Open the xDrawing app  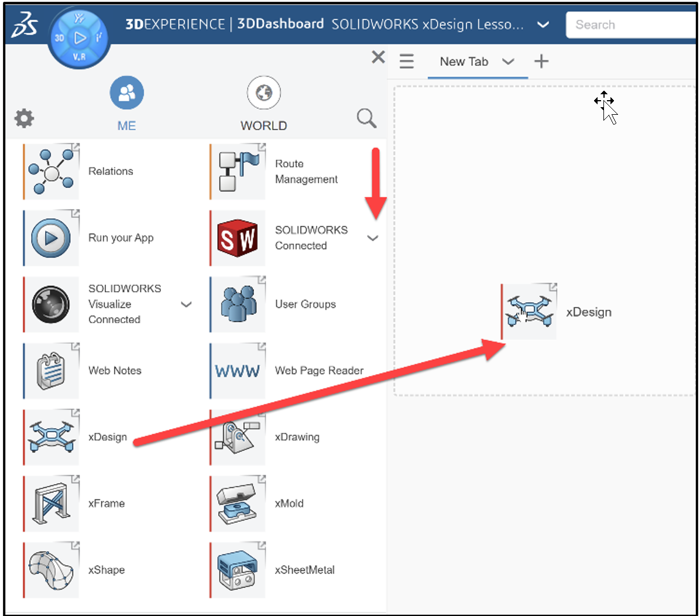[x=237, y=436]
